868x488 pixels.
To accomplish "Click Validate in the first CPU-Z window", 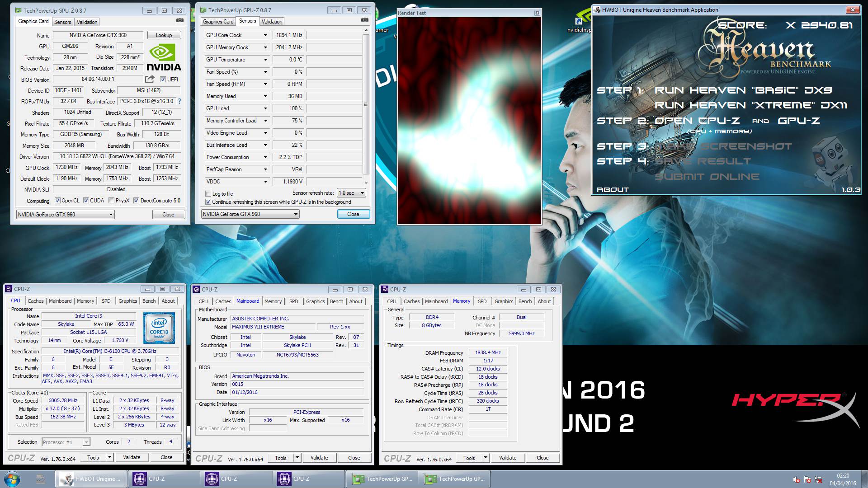I will [x=132, y=457].
